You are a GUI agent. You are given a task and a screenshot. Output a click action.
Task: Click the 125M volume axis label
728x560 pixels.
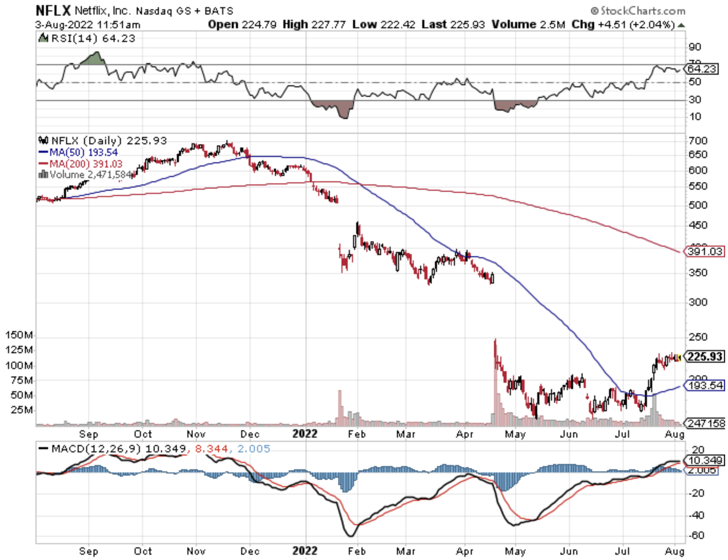tap(19, 350)
